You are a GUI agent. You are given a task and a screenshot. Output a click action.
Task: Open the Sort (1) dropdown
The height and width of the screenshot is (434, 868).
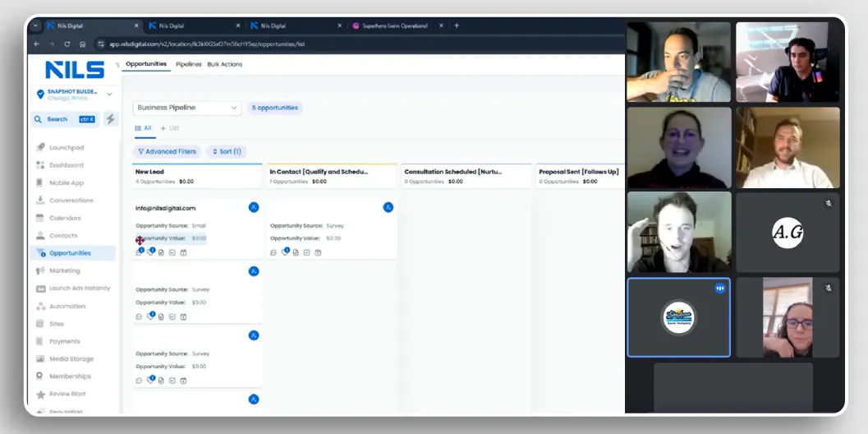(226, 151)
